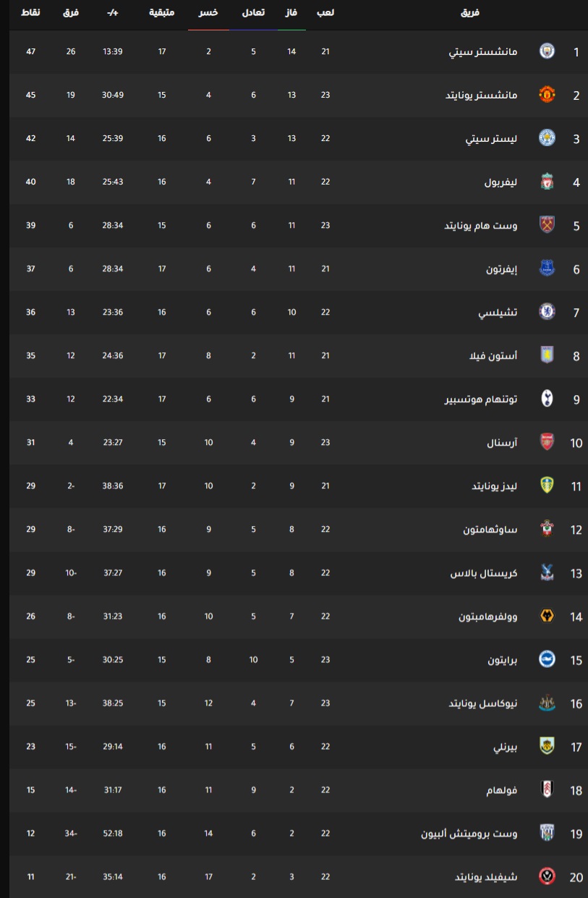Click the Sheffield United crest
This screenshot has width=588, height=898.
547,876
